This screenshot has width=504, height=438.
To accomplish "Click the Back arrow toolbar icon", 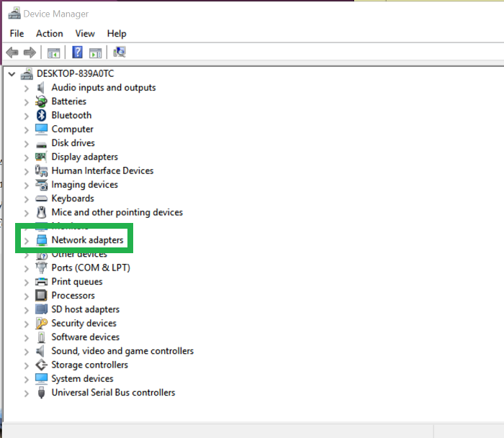I will [x=12, y=53].
